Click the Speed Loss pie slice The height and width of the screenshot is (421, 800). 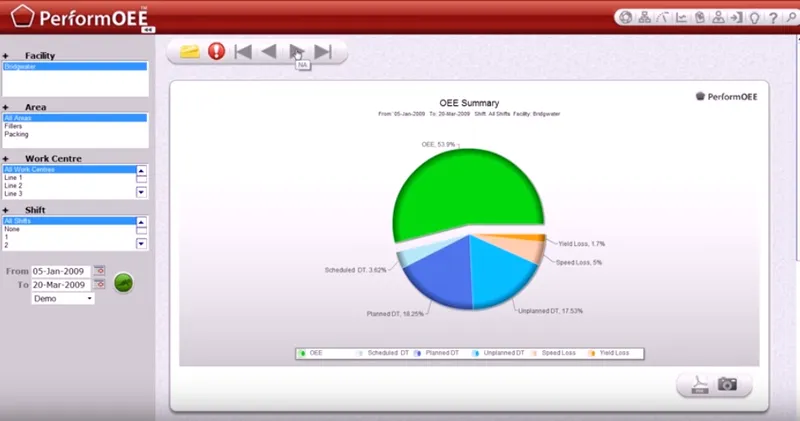(520, 249)
